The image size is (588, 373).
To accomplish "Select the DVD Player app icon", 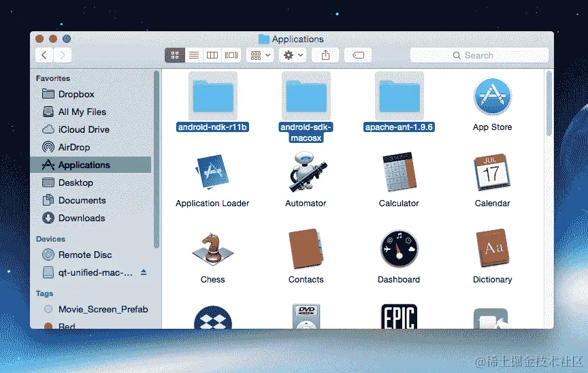I will pos(306,317).
